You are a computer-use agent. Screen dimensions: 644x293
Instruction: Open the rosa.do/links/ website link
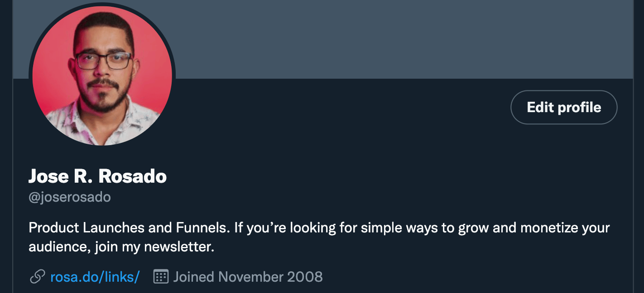[95, 276]
